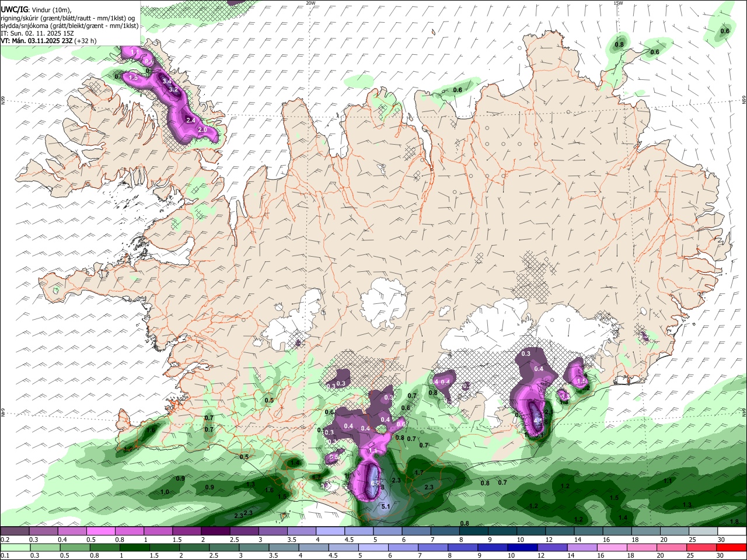Image resolution: width=747 pixels, height=560 pixels.
Task: Select the bright pink swatch between 0.5 and 0.8, upper row
Action: [x=100, y=531]
